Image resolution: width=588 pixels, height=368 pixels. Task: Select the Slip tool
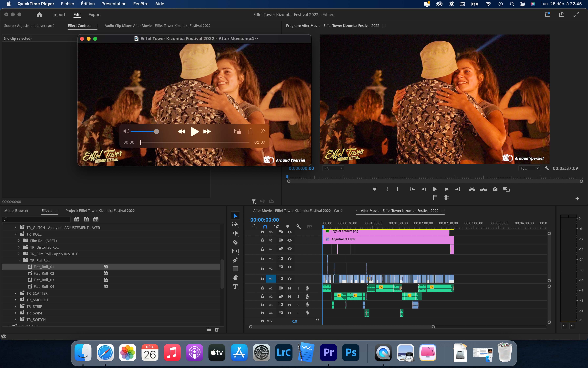click(x=235, y=251)
